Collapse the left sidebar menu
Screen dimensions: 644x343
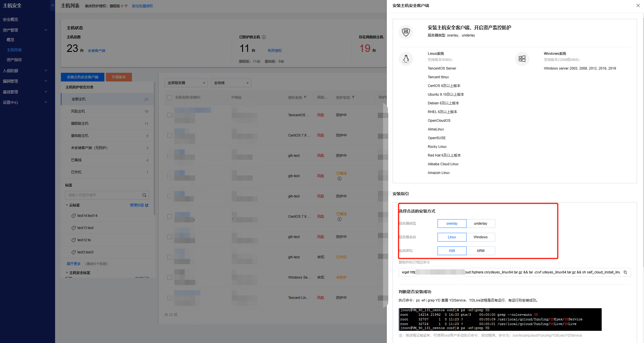52,5
